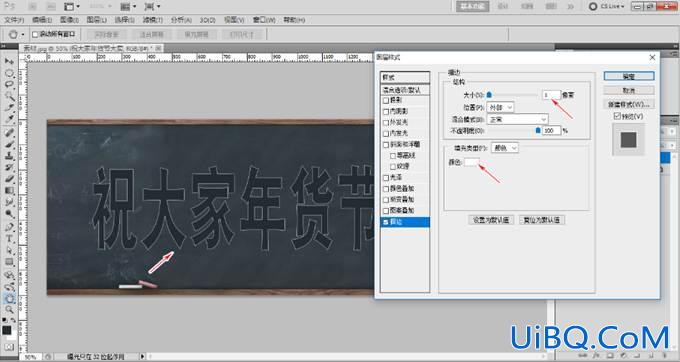Viewport: 680px width, 362px height.
Task: Open the 视图 (View) menu
Action: tap(234, 20)
